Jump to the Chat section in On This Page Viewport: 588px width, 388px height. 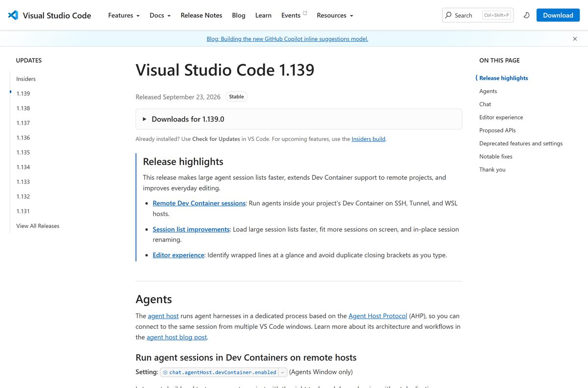click(x=485, y=104)
